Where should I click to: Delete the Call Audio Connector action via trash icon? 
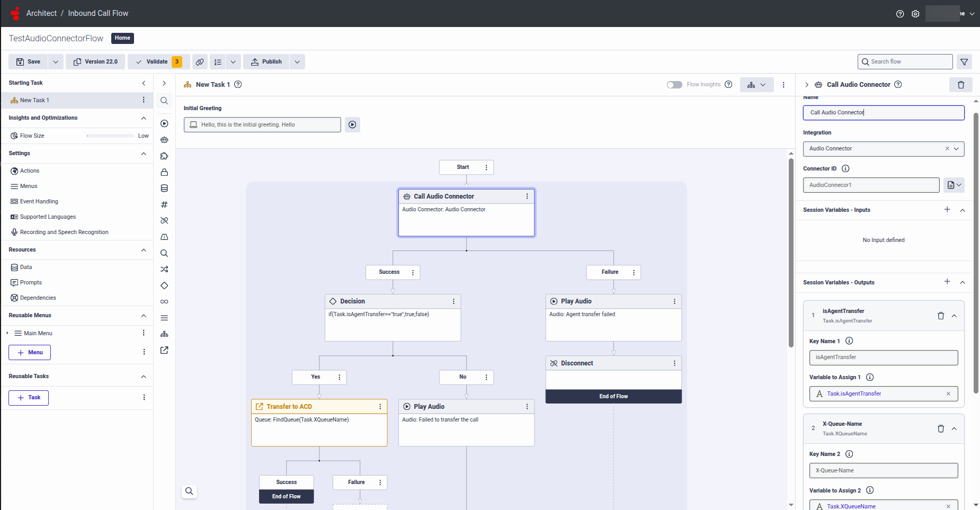tap(960, 85)
